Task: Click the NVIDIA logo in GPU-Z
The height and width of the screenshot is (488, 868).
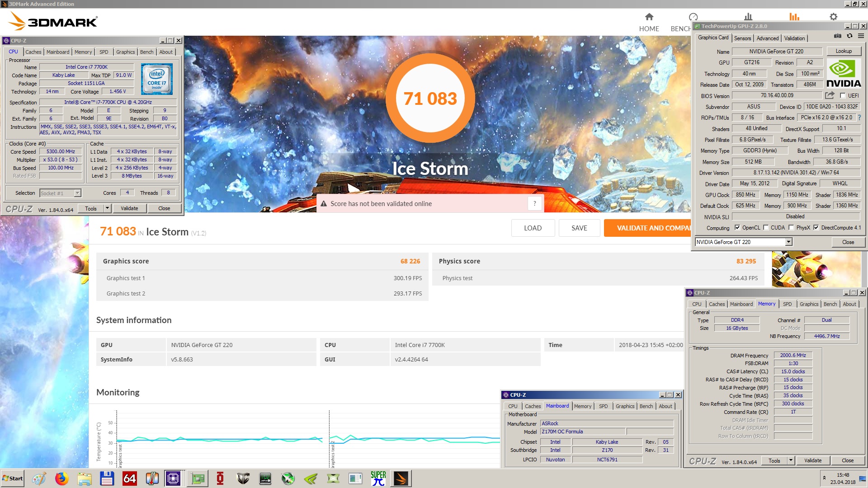Action: coord(844,74)
